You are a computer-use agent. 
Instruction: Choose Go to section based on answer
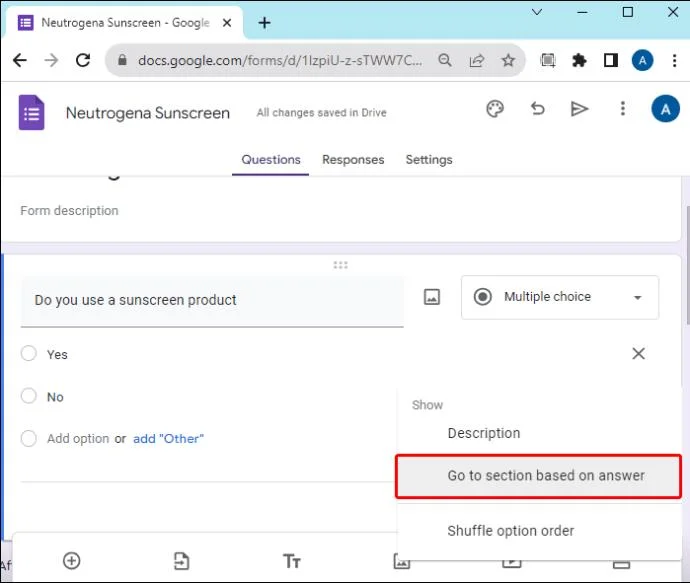pos(538,476)
